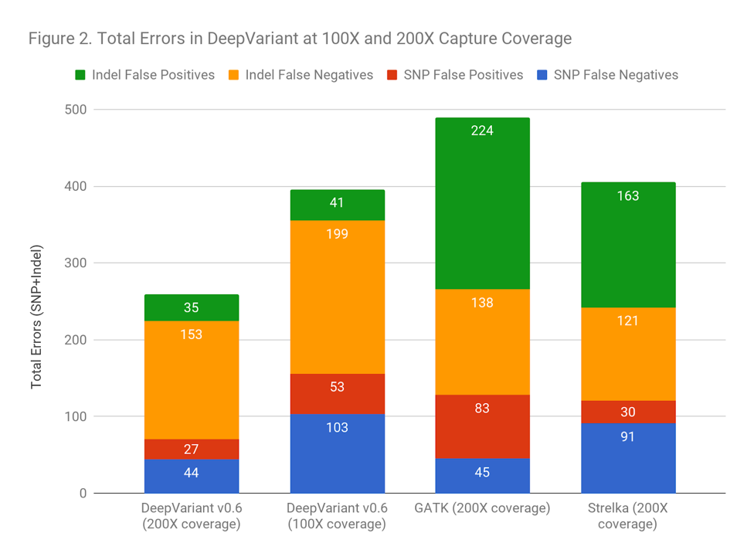The height and width of the screenshot is (560, 754).
Task: Click the y-axis tick label 500
Action: coord(76,110)
